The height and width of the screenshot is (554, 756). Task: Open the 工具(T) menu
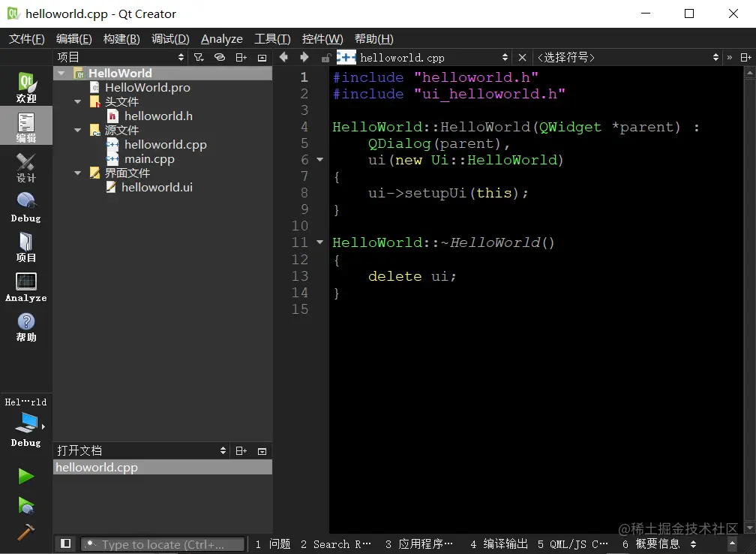coord(272,38)
